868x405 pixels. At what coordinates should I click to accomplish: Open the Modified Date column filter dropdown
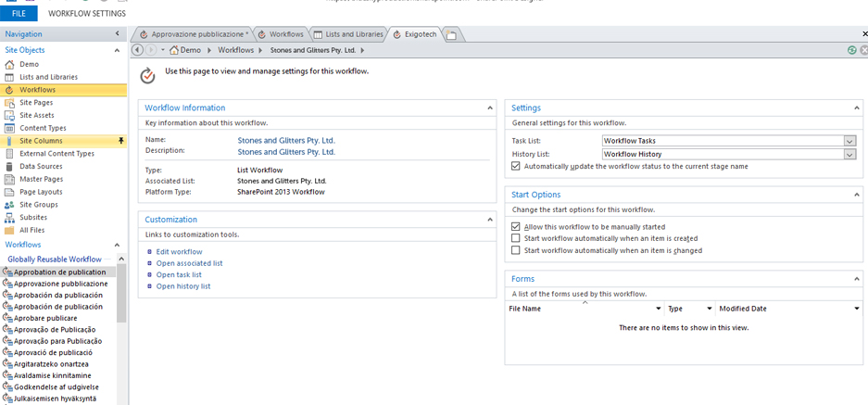coord(857,309)
